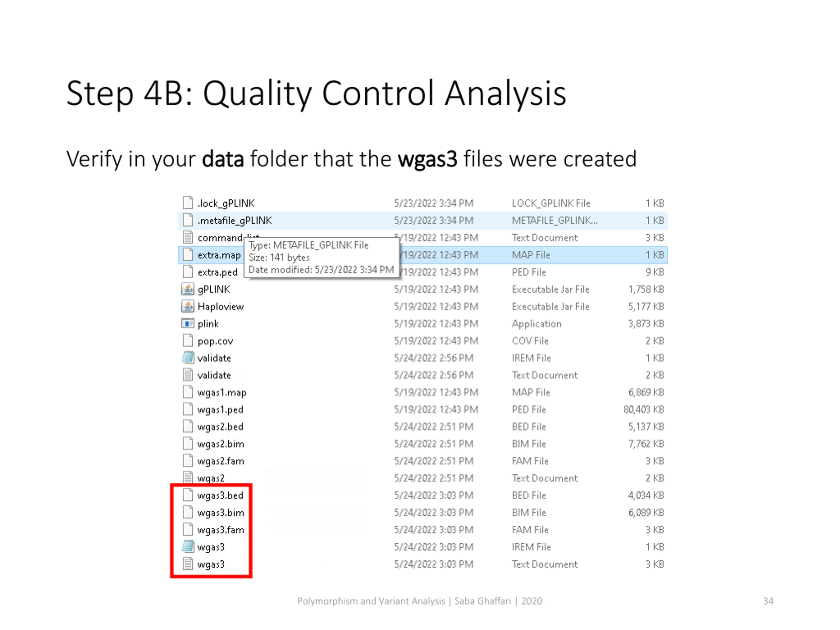Click the 5,177 KB size value

pos(646,306)
